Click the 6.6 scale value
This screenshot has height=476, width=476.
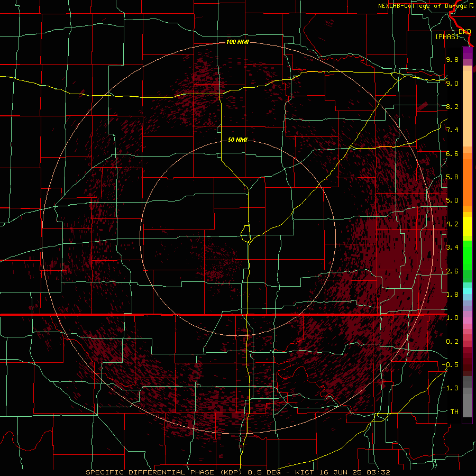452,153
